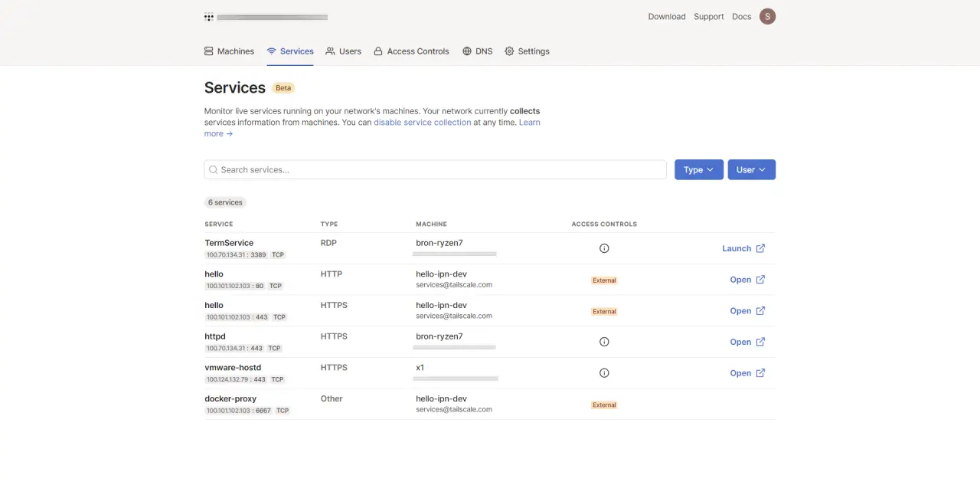Image resolution: width=980 pixels, height=495 pixels.
Task: Go to the DNS tab
Action: (477, 51)
